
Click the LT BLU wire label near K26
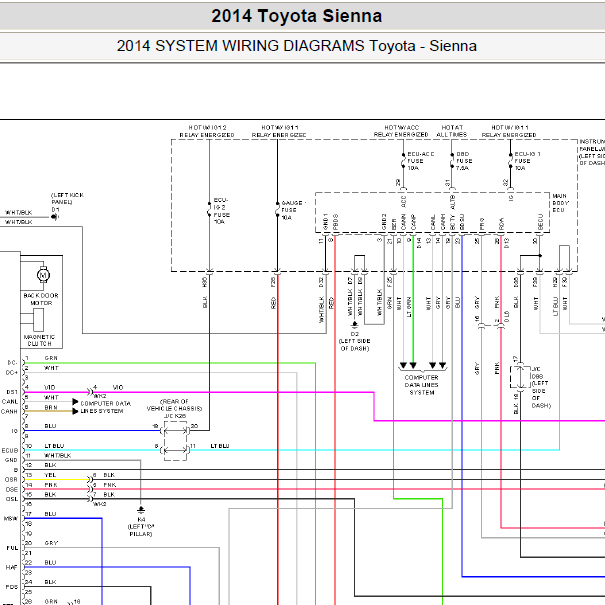point(220,446)
